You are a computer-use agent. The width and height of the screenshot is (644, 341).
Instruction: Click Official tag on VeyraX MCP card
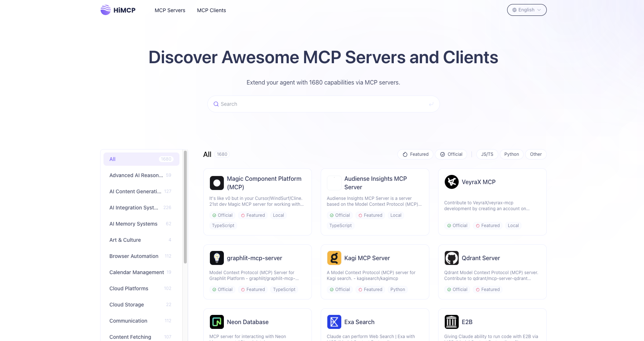[457, 226]
